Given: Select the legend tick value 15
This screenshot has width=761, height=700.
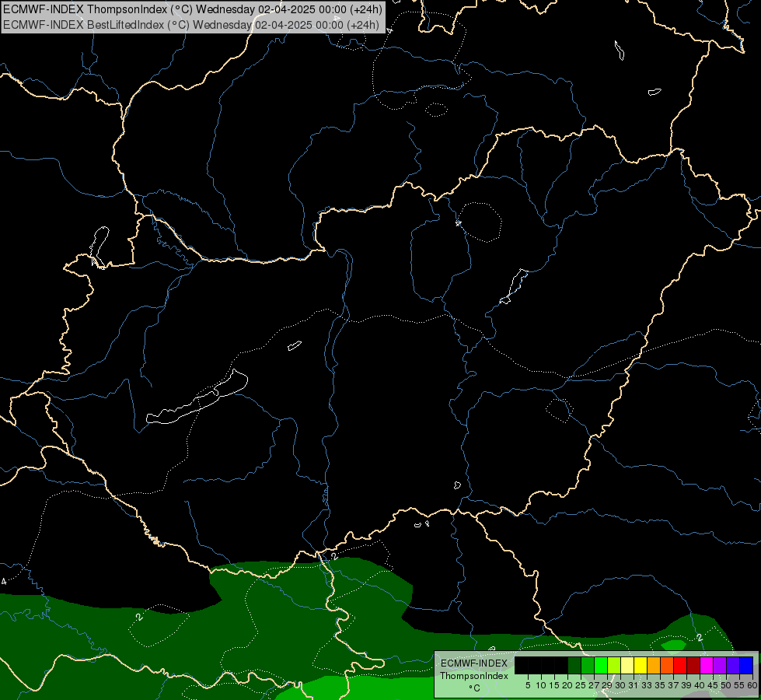Looking at the screenshot, I should (x=554, y=685).
